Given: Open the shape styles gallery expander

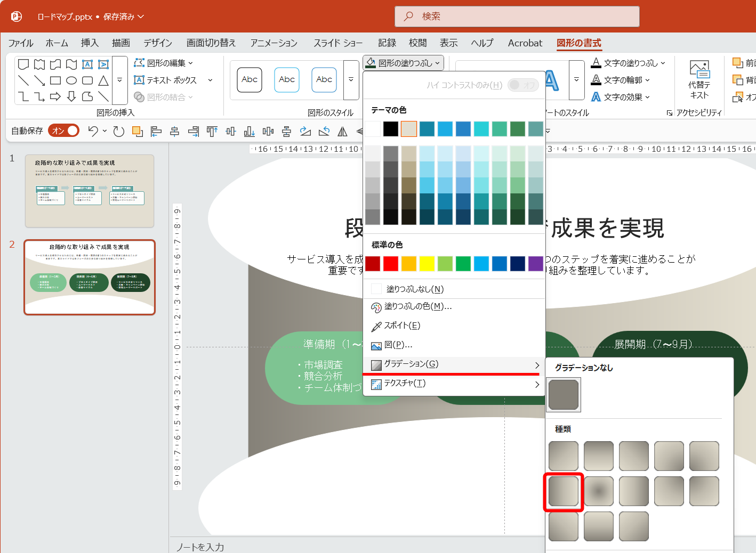Looking at the screenshot, I should point(351,80).
